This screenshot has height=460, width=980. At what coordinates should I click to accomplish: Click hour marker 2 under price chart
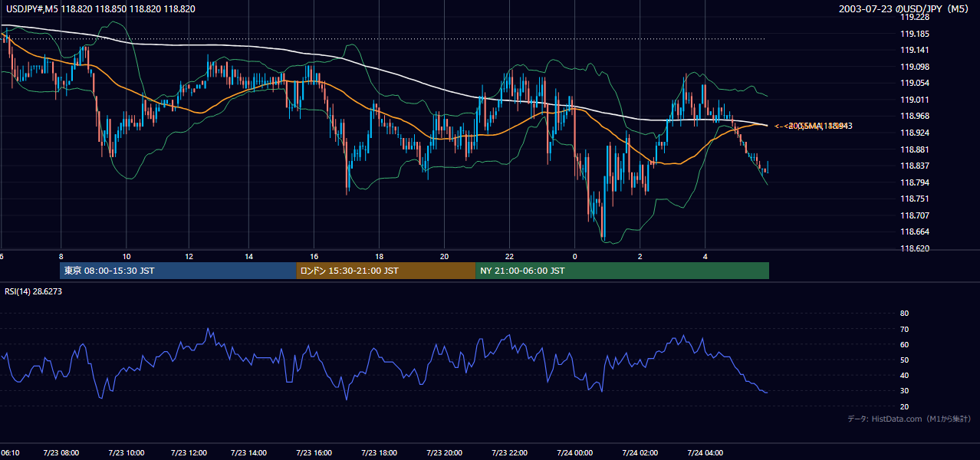coord(640,256)
